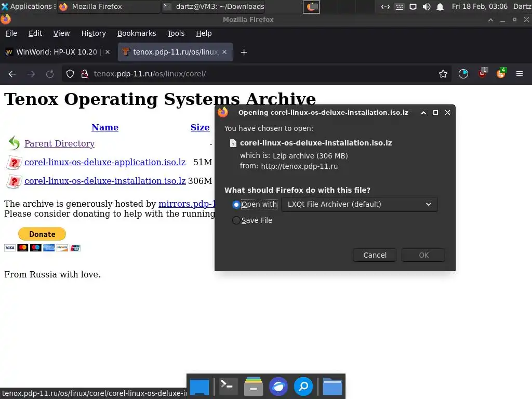Open the View menu

click(x=61, y=33)
